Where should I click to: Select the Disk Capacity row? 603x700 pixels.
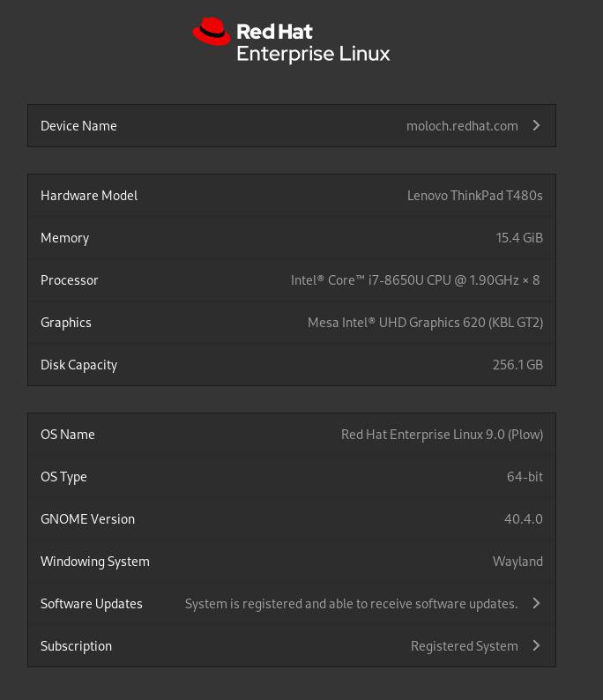tap(291, 365)
